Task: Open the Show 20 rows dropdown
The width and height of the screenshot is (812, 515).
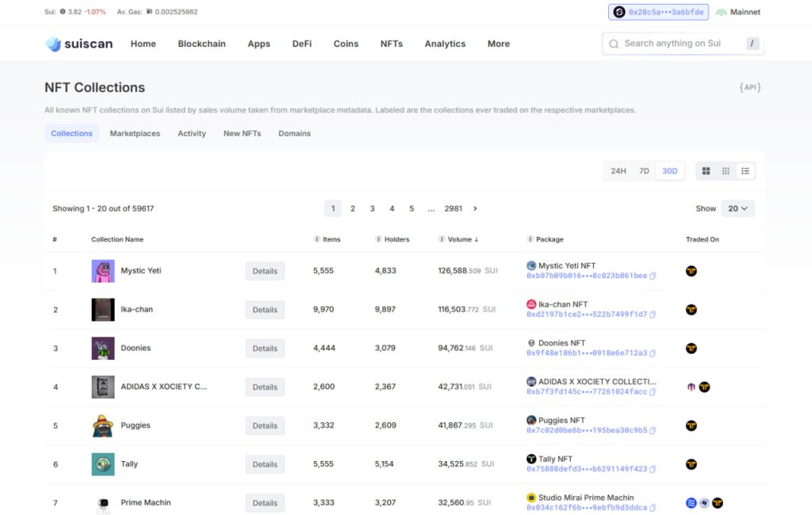Action: [x=737, y=208]
